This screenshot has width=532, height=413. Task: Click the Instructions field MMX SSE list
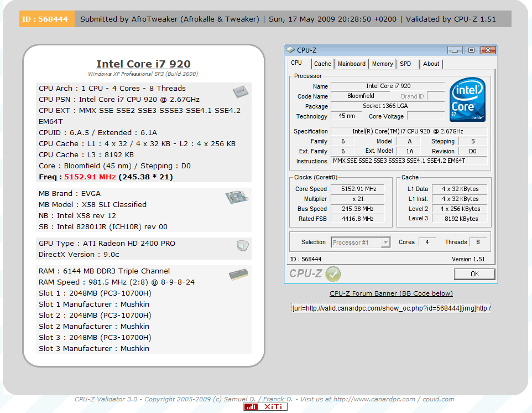pyautogui.click(x=409, y=161)
